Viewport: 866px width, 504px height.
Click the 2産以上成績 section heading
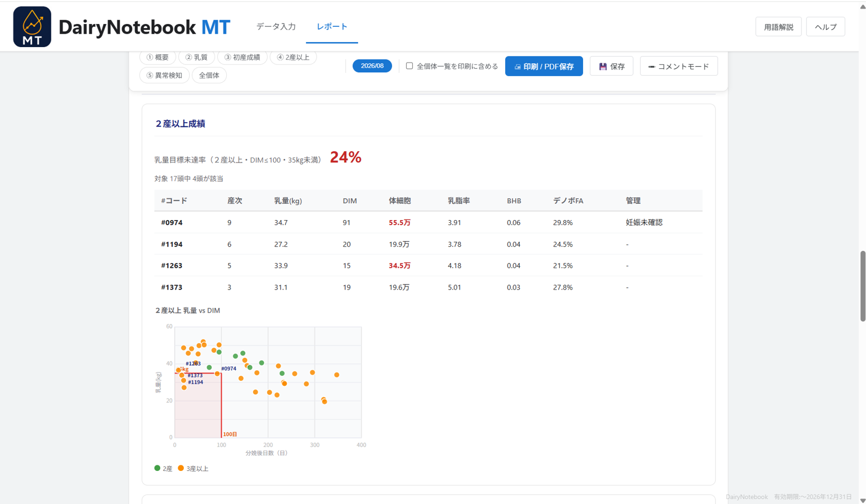click(180, 124)
